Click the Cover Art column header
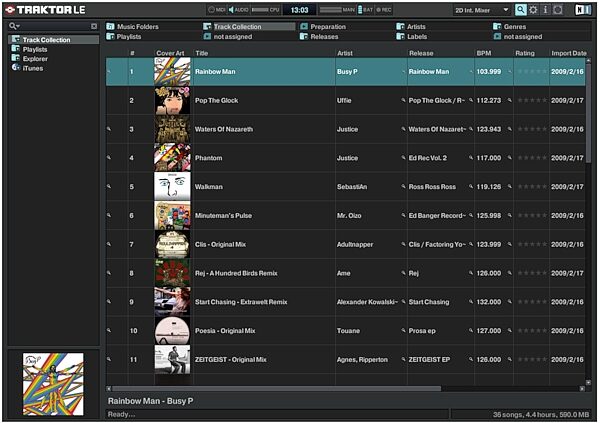The image size is (600, 423). tap(170, 53)
